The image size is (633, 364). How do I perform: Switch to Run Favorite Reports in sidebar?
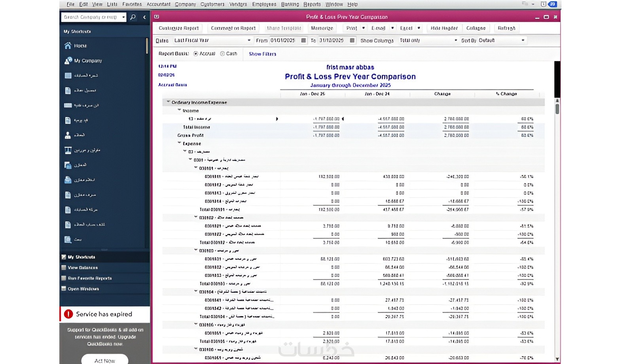(x=104, y=278)
